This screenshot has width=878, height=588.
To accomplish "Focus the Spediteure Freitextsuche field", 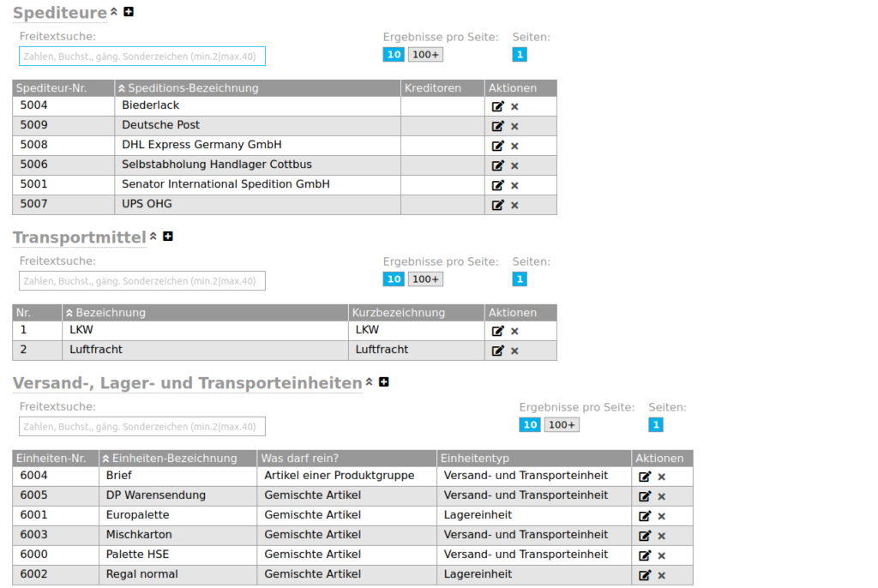I will (x=142, y=56).
